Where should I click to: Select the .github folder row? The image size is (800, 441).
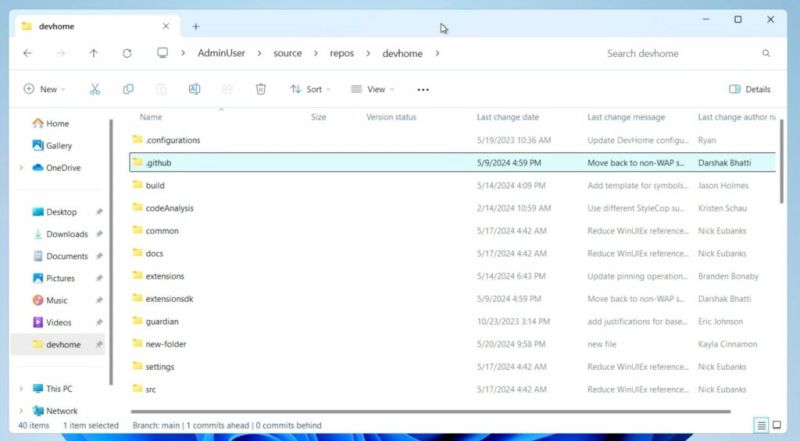tap(453, 162)
